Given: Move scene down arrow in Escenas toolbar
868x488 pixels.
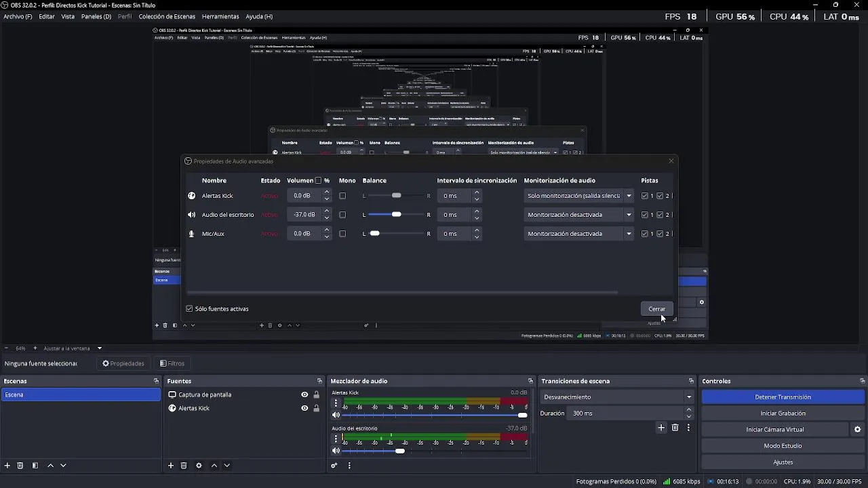Looking at the screenshot, I should coord(63,466).
